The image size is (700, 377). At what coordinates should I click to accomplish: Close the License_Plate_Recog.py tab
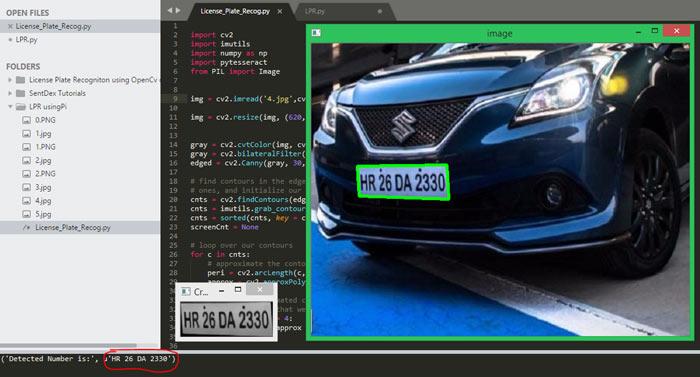click(x=280, y=11)
